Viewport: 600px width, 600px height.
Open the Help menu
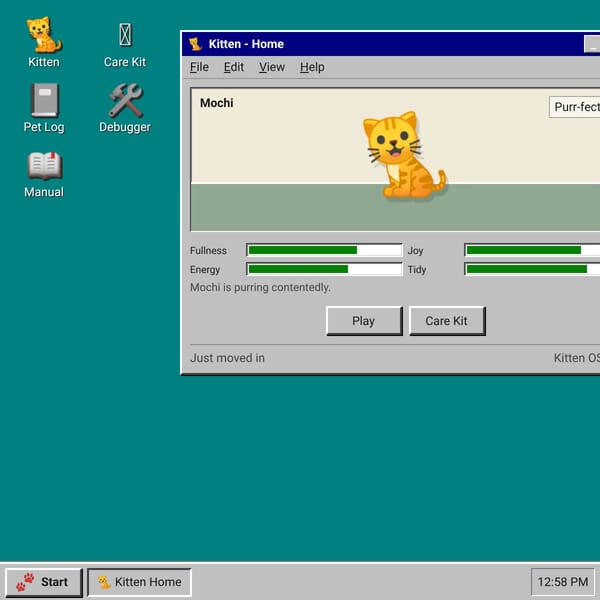coord(312,67)
